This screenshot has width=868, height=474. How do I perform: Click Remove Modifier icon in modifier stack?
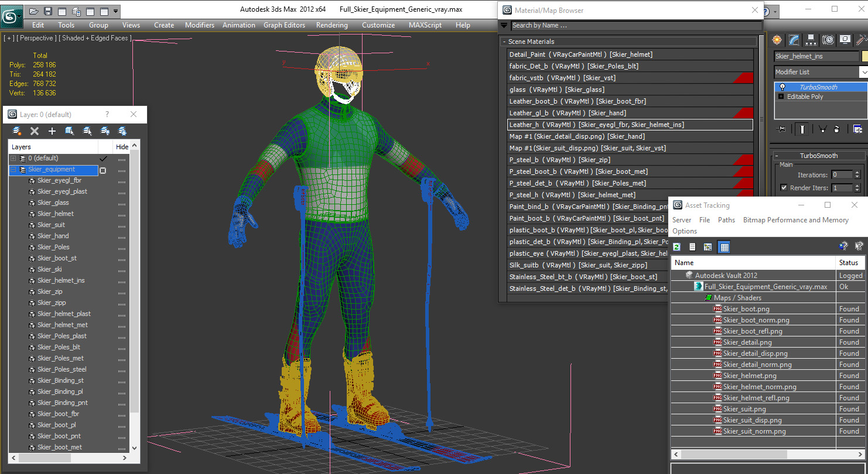coord(836,129)
